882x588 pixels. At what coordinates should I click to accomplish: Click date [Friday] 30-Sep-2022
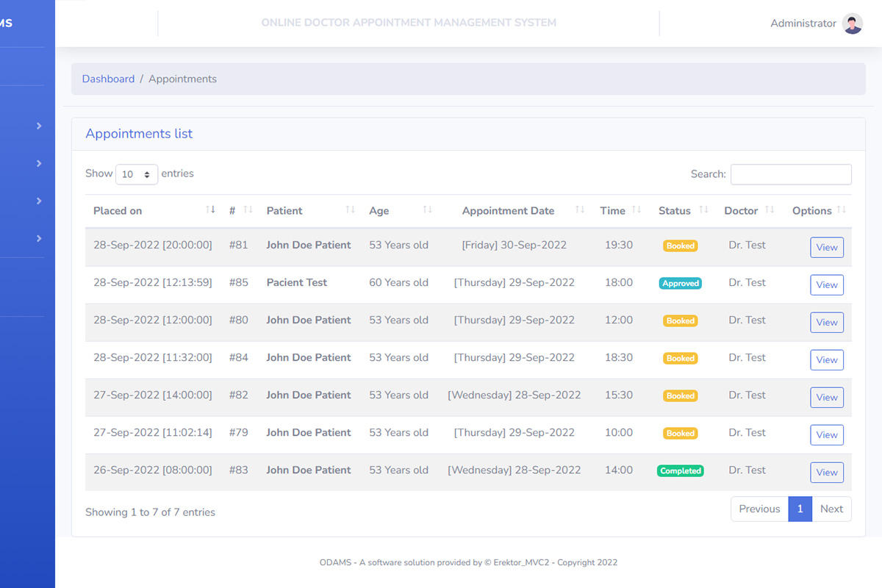click(x=514, y=245)
